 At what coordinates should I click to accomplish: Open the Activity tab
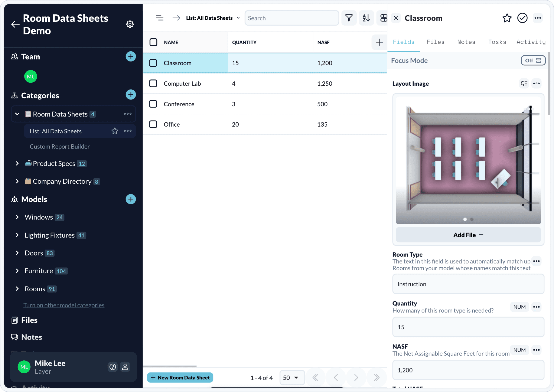pos(531,42)
